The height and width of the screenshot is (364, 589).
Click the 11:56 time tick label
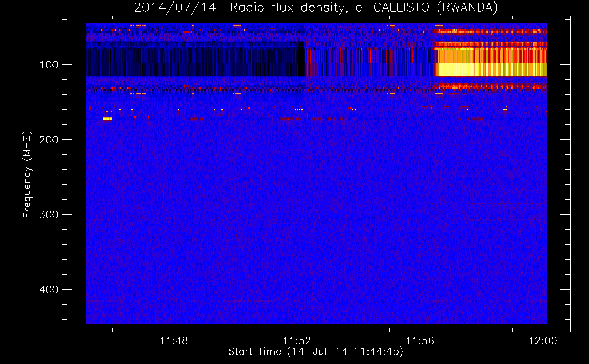(420, 341)
